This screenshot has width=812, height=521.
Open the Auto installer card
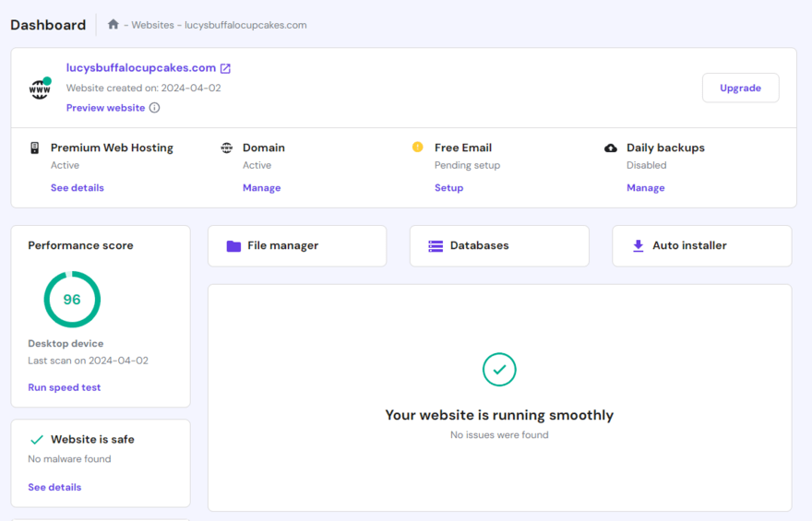[x=701, y=246]
